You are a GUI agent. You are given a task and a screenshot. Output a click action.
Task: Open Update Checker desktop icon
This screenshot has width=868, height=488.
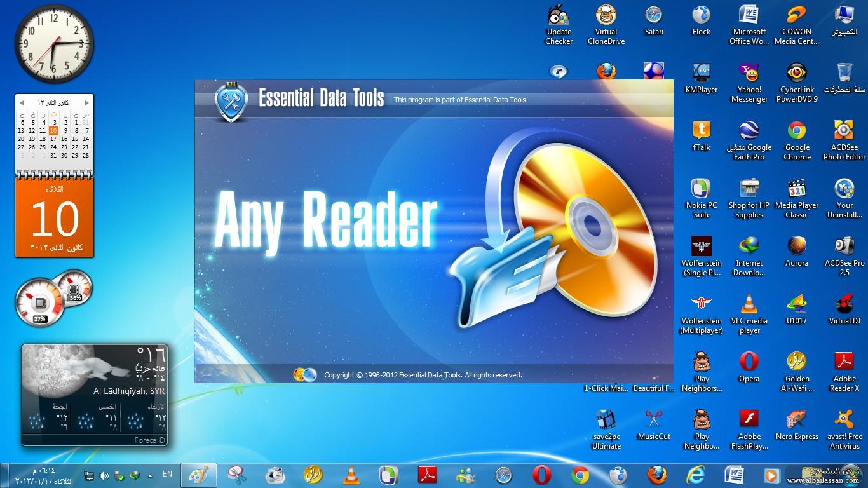coord(559,25)
